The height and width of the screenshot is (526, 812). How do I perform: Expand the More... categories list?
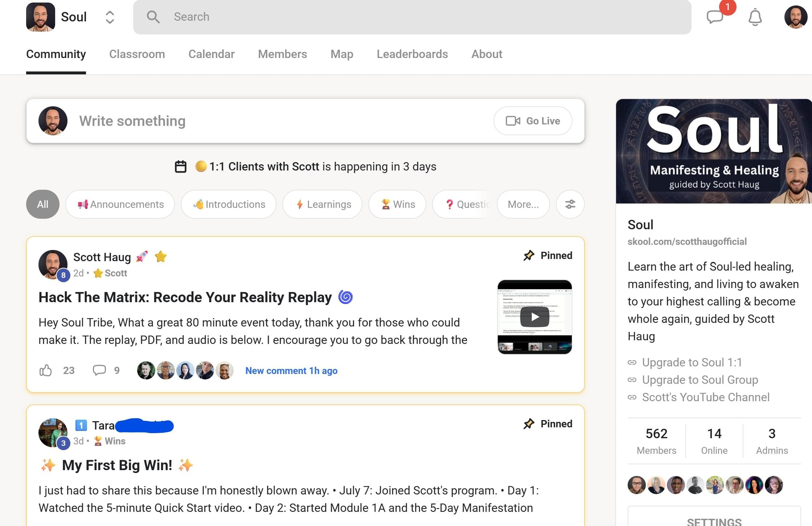coord(523,204)
